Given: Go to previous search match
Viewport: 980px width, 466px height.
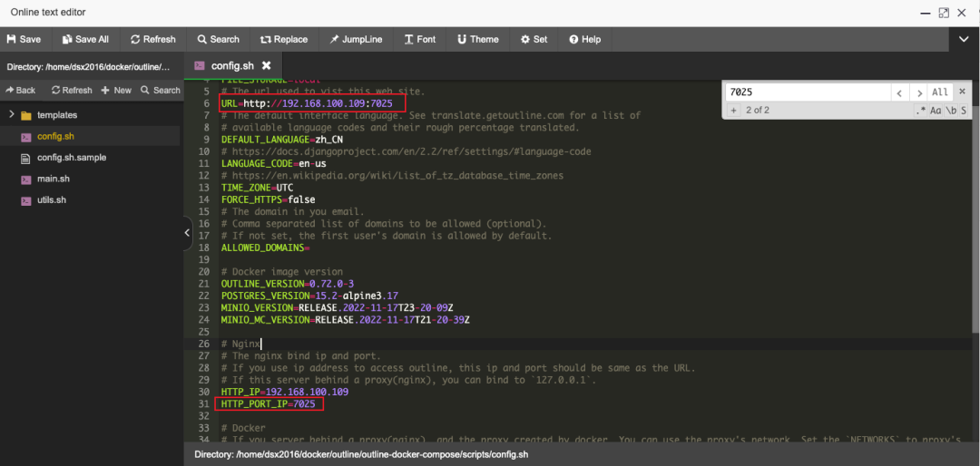Looking at the screenshot, I should (898, 92).
